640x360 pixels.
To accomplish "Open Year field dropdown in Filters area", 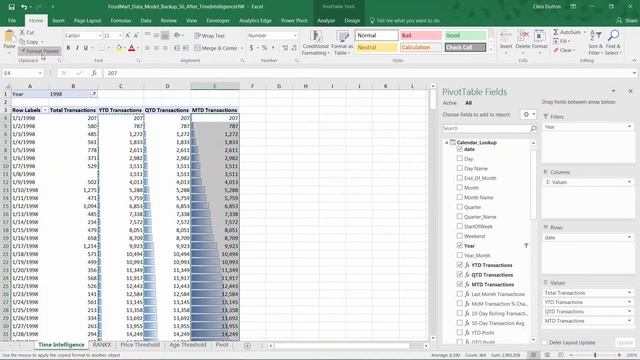I will (629, 127).
